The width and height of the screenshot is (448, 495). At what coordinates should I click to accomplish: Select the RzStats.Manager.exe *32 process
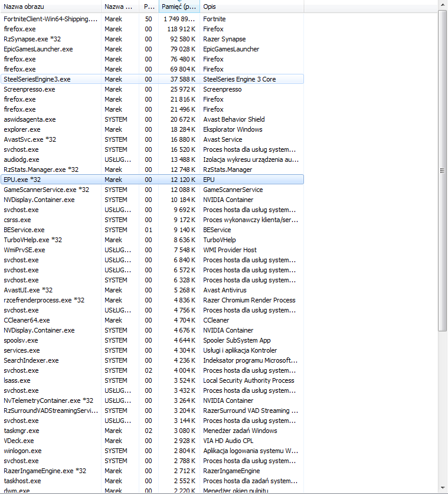coord(152,170)
